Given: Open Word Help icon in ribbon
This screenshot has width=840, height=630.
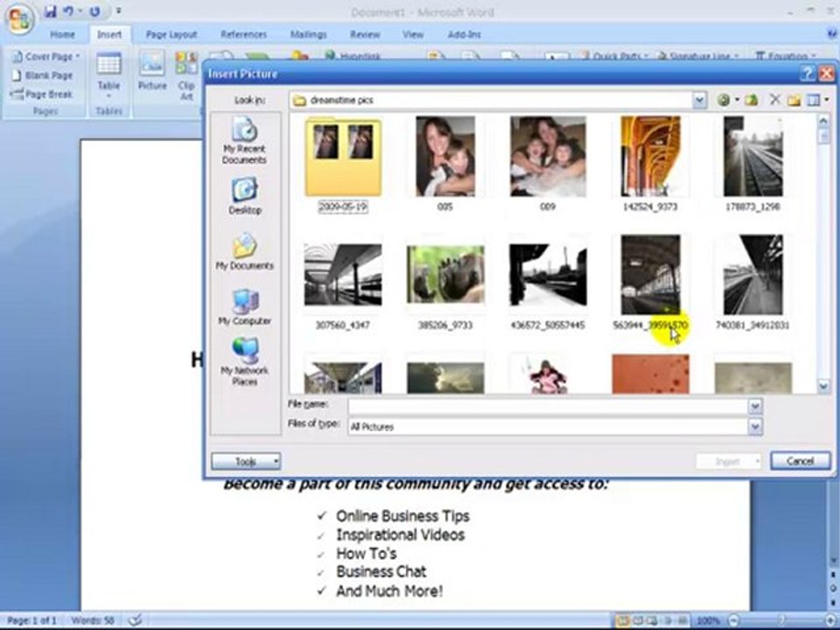Looking at the screenshot, I should coord(831,34).
